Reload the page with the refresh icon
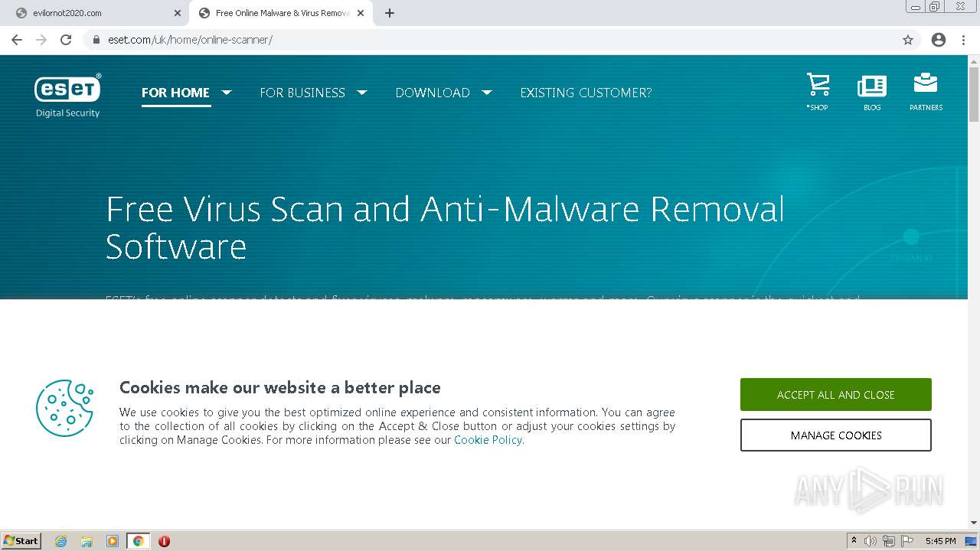980x551 pixels. point(66,40)
